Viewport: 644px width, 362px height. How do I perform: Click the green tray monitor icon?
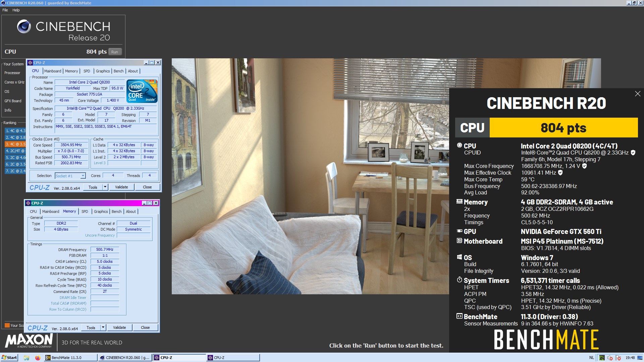click(x=602, y=358)
